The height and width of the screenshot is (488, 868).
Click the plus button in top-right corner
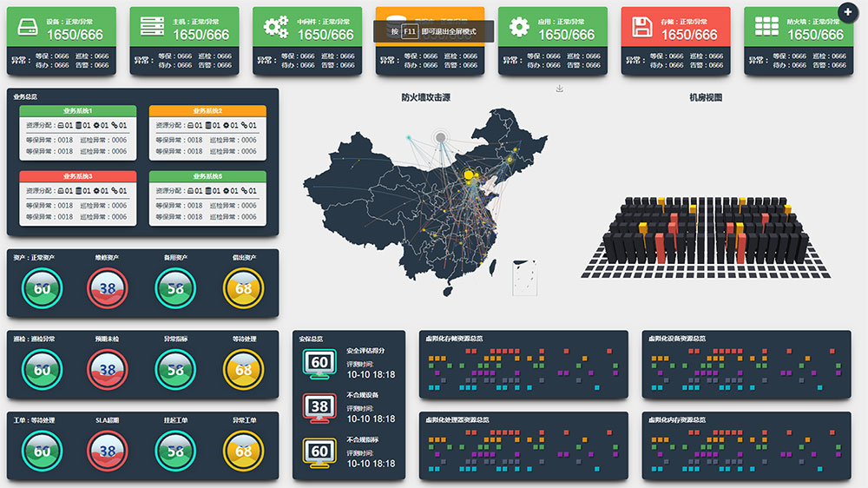point(847,11)
